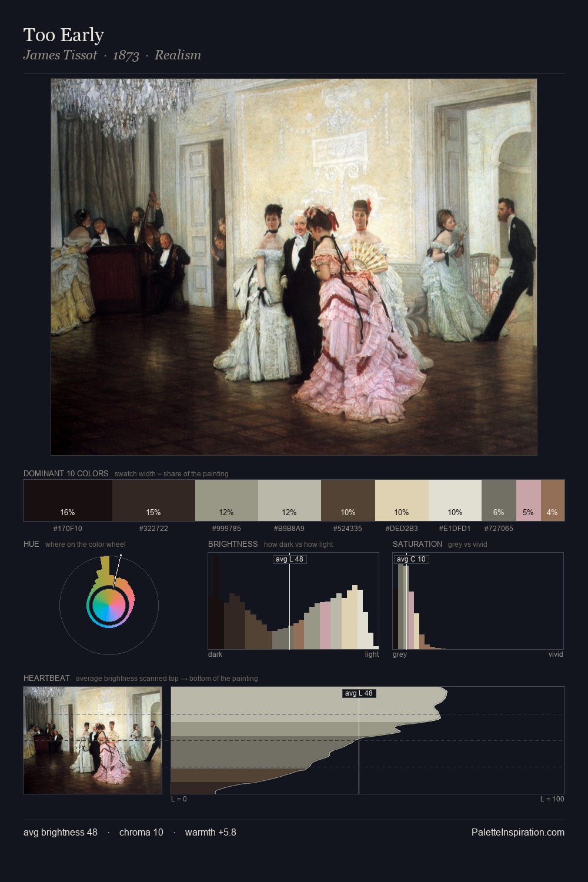Open the main Too Early painting image

(294, 267)
